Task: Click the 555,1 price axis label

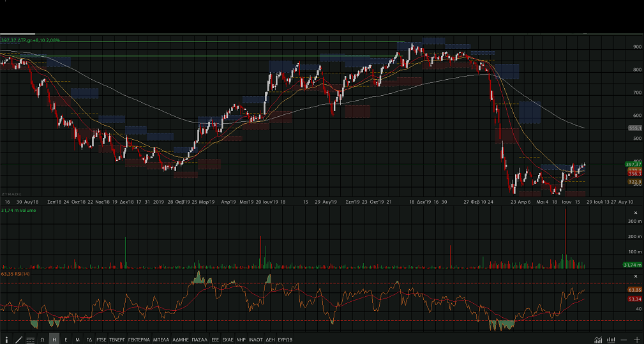Action: click(634, 128)
